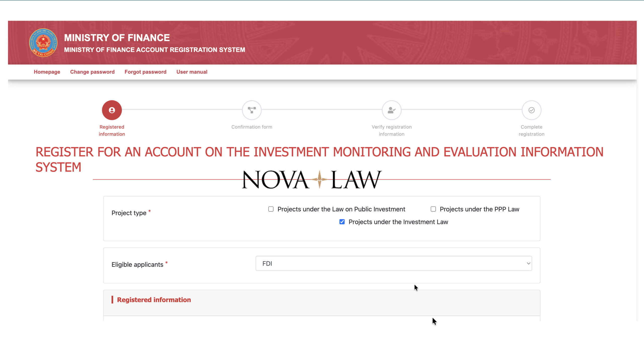Open the Change password menu item
This screenshot has width=644, height=340.
point(92,72)
